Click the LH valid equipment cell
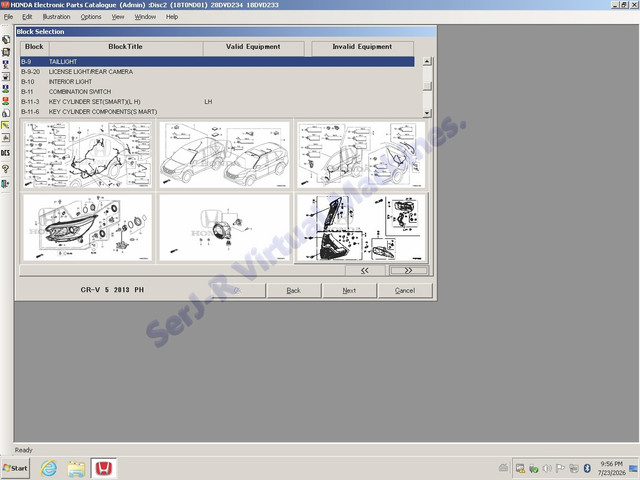The height and width of the screenshot is (480, 640). tap(208, 102)
